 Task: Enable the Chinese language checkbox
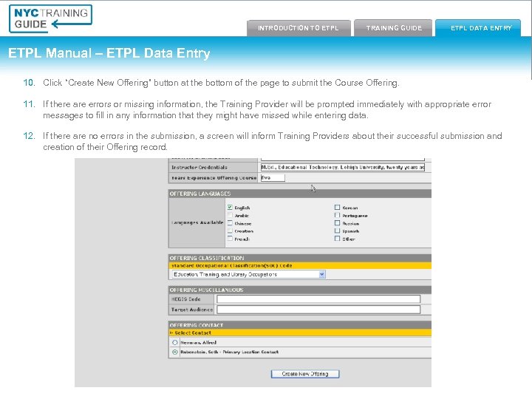tap(230, 223)
